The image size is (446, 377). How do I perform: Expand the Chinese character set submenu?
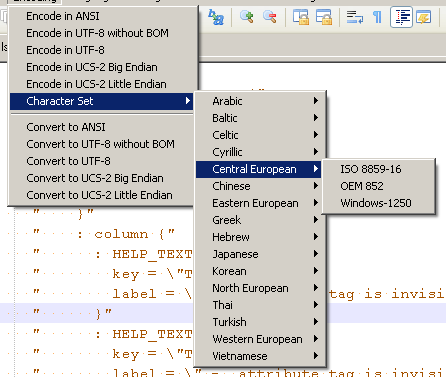coord(260,186)
